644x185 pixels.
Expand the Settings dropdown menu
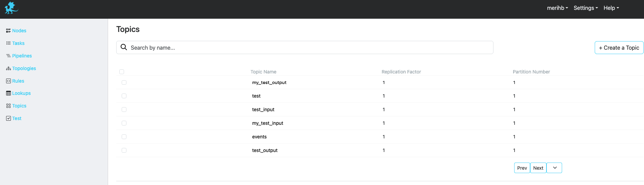[586, 8]
